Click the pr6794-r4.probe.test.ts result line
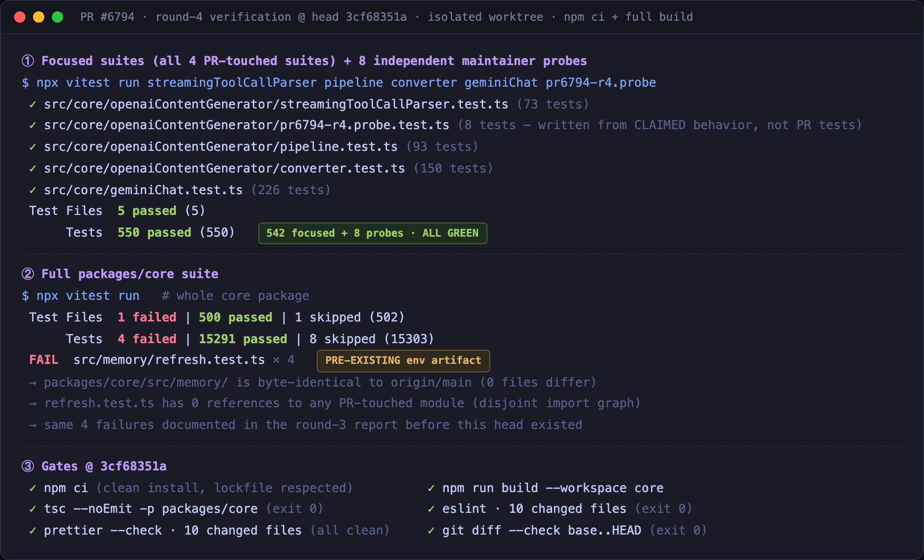This screenshot has width=924, height=560. [x=445, y=125]
